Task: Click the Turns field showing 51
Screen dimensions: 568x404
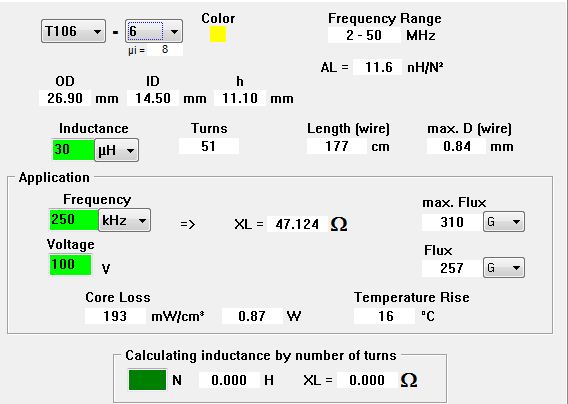Action: click(x=209, y=146)
